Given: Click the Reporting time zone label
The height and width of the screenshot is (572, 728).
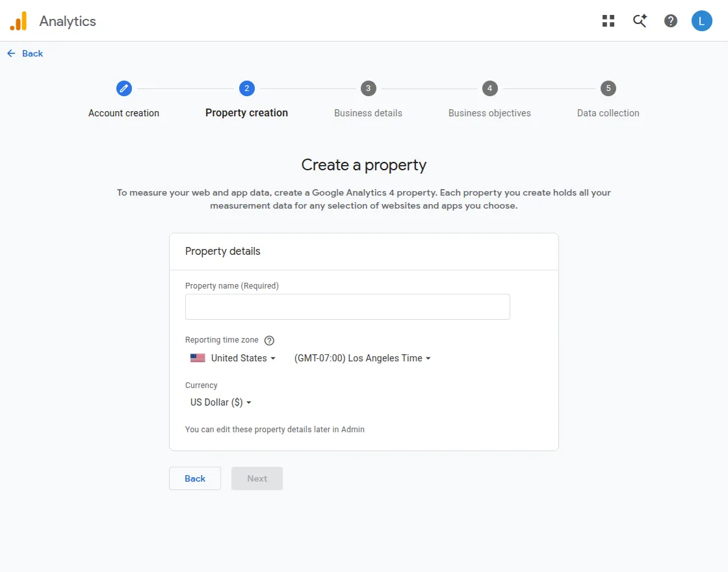Looking at the screenshot, I should coord(222,340).
